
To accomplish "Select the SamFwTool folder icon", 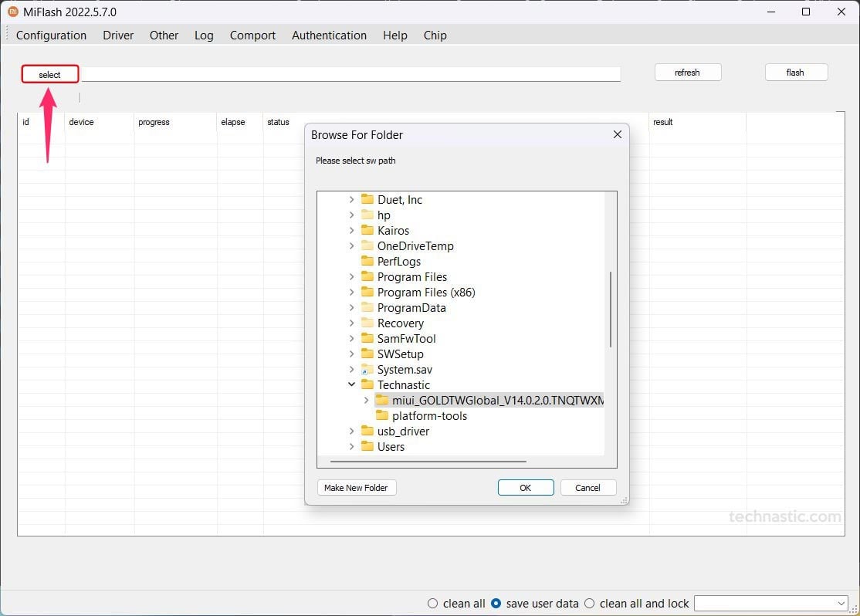I will point(367,338).
